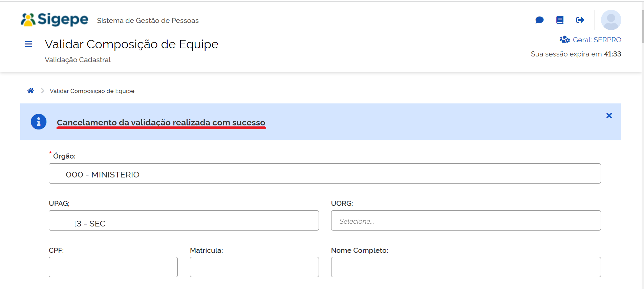Go to home via breadcrumb icon
644x289 pixels.
click(30, 91)
